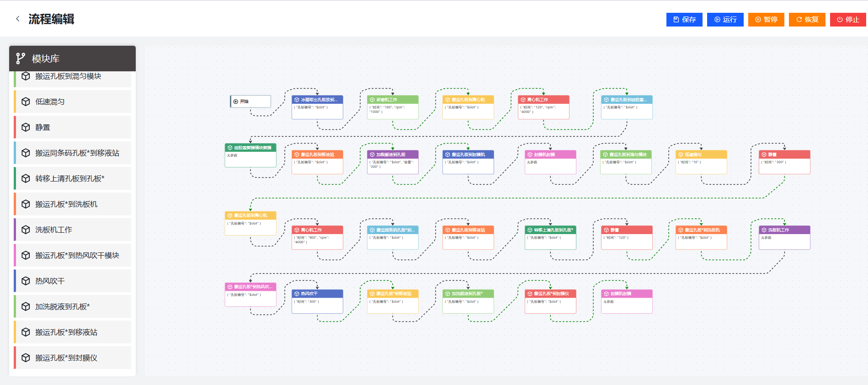Pause execution with the 暂停 button
868x385 pixels.
(766, 20)
